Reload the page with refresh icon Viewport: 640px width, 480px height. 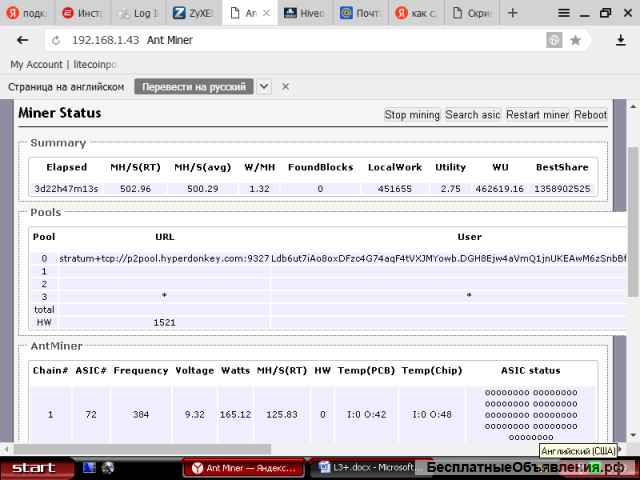click(56, 40)
